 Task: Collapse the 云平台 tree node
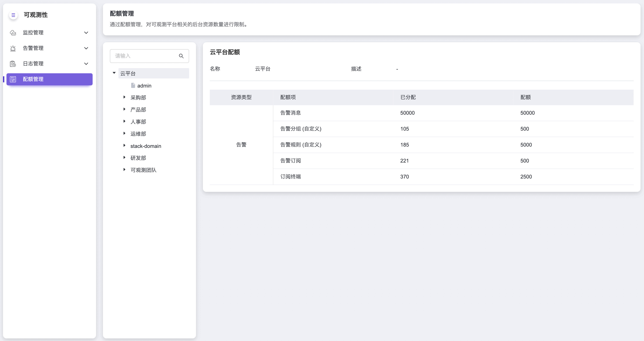pos(114,73)
